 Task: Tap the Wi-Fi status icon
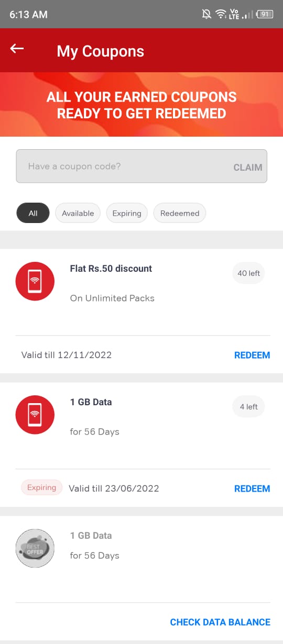click(x=221, y=14)
